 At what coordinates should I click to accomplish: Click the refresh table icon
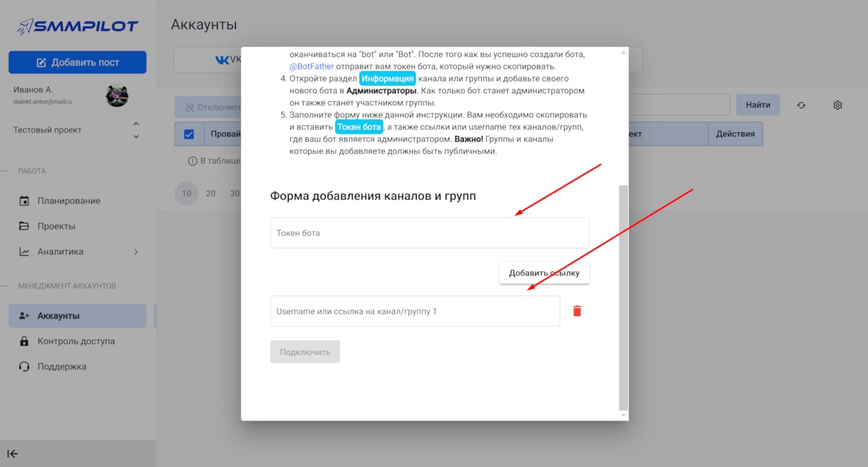click(x=801, y=105)
